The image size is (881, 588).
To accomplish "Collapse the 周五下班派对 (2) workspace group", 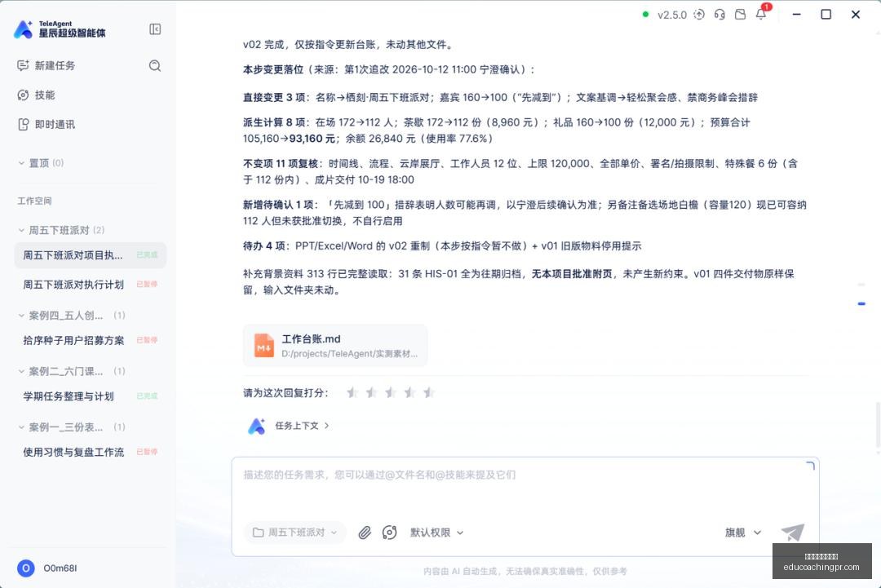I will pyautogui.click(x=21, y=230).
